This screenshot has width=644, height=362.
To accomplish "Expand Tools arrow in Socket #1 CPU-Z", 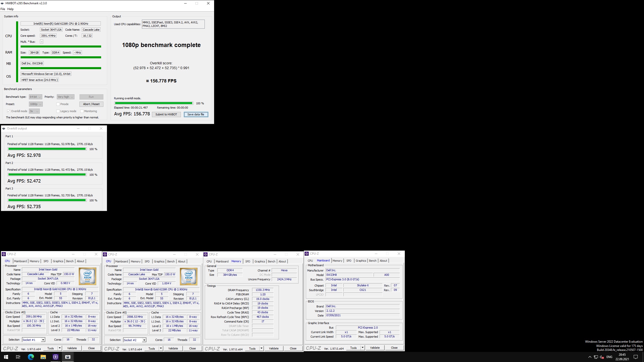I will point(60,348).
